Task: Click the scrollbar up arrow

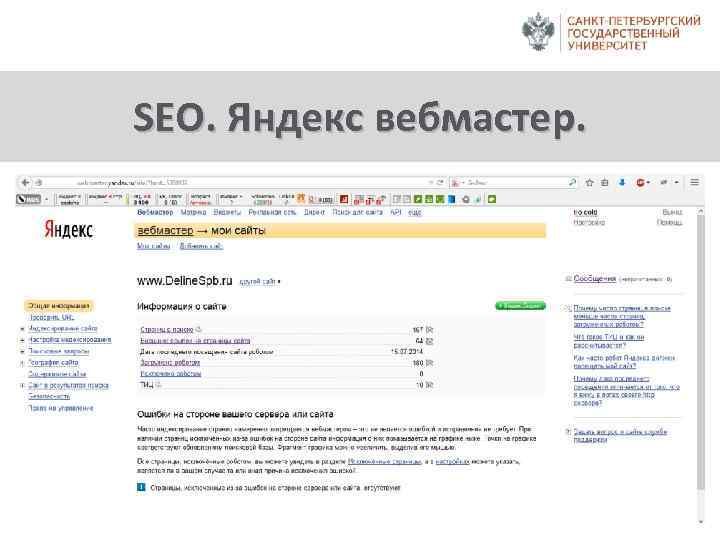Action: [700, 212]
